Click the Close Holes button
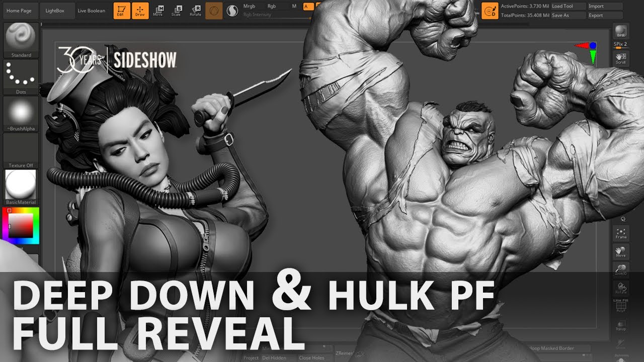This screenshot has width=644, height=362. pyautogui.click(x=312, y=358)
